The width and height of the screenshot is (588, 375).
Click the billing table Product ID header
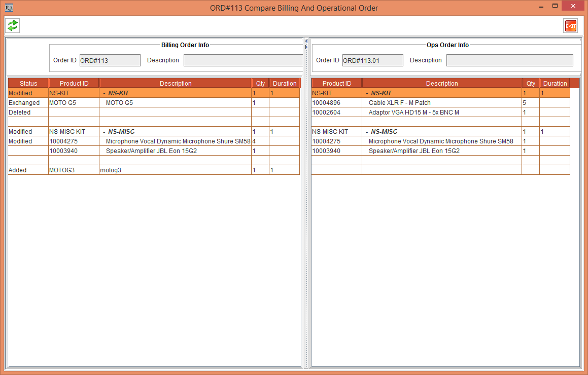[x=74, y=84]
